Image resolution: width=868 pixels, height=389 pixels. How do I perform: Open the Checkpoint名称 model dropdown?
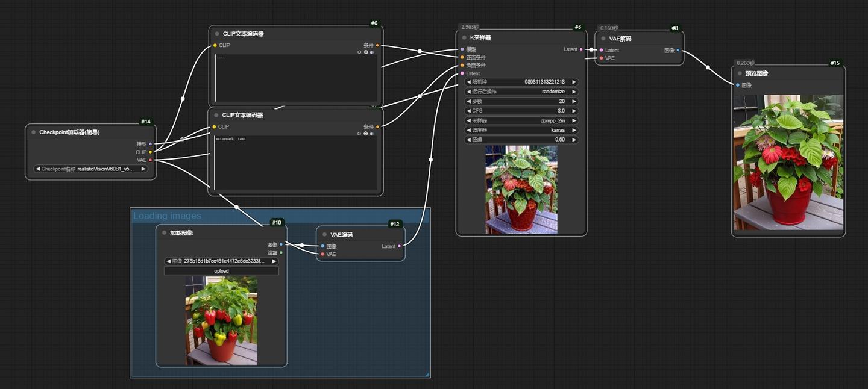pyautogui.click(x=90, y=169)
